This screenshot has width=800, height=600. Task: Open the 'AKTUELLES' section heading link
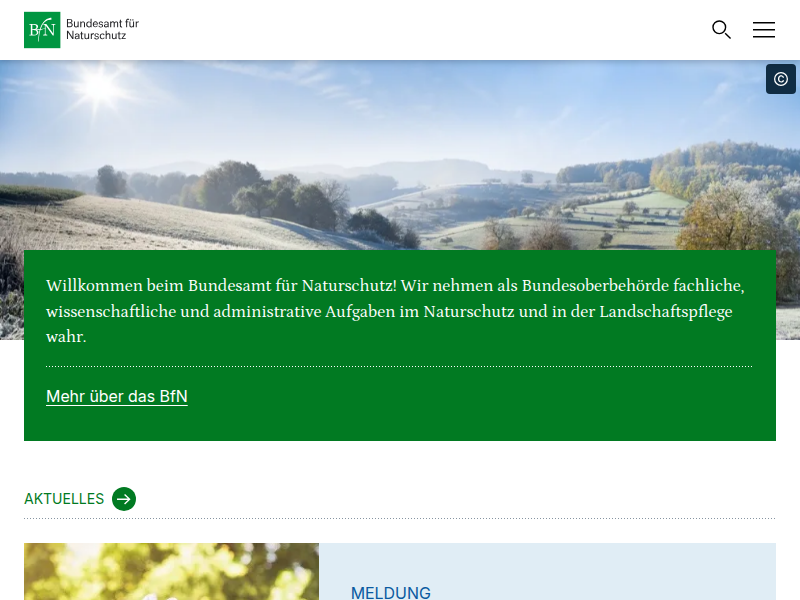(x=64, y=499)
